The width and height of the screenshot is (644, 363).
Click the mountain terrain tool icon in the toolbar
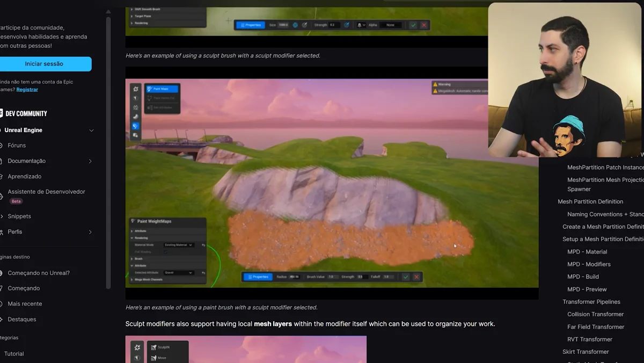coord(136,107)
